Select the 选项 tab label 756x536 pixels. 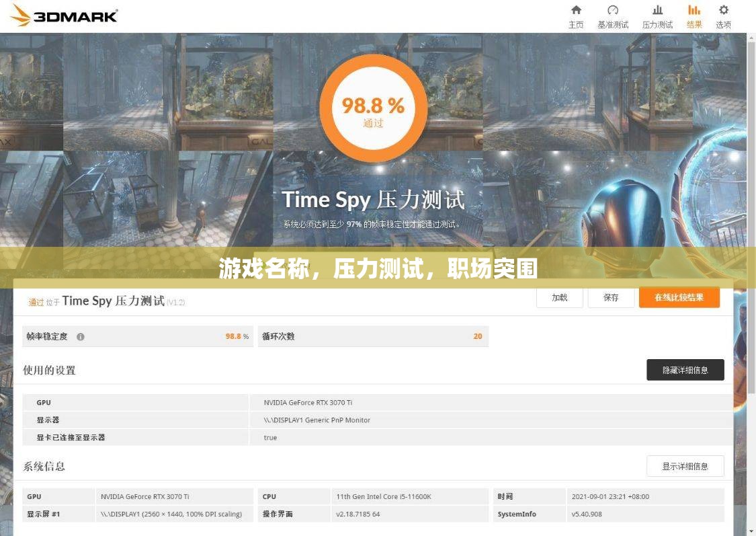tap(723, 25)
